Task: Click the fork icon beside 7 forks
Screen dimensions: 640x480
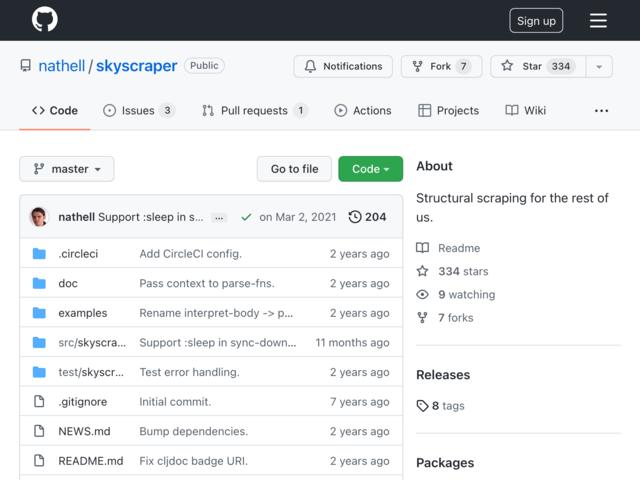Action: [x=422, y=318]
